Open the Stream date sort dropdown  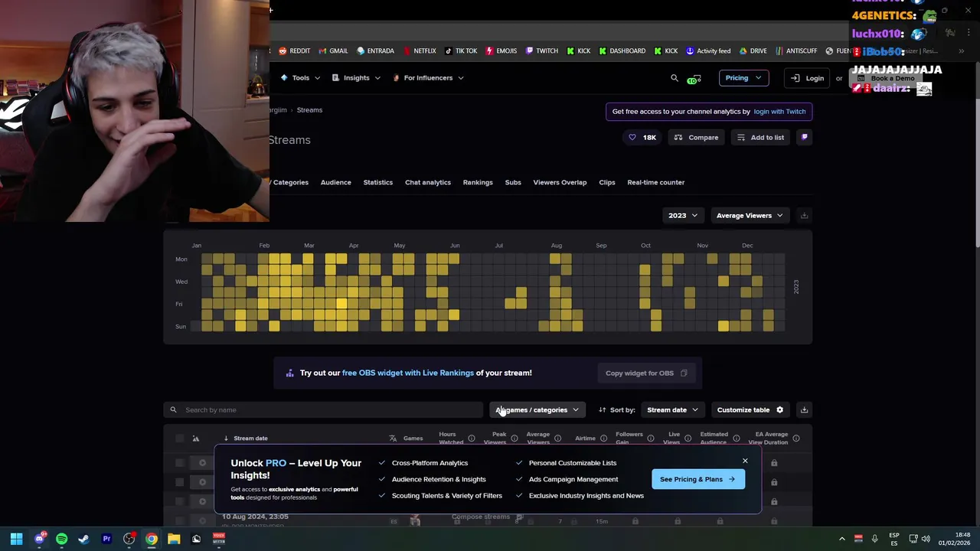point(672,410)
